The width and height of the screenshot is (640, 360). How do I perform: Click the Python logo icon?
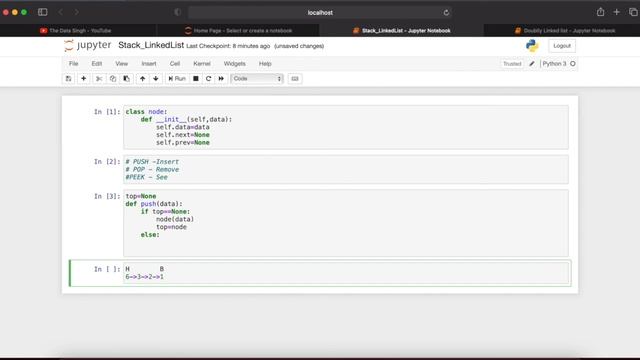pyautogui.click(x=532, y=46)
